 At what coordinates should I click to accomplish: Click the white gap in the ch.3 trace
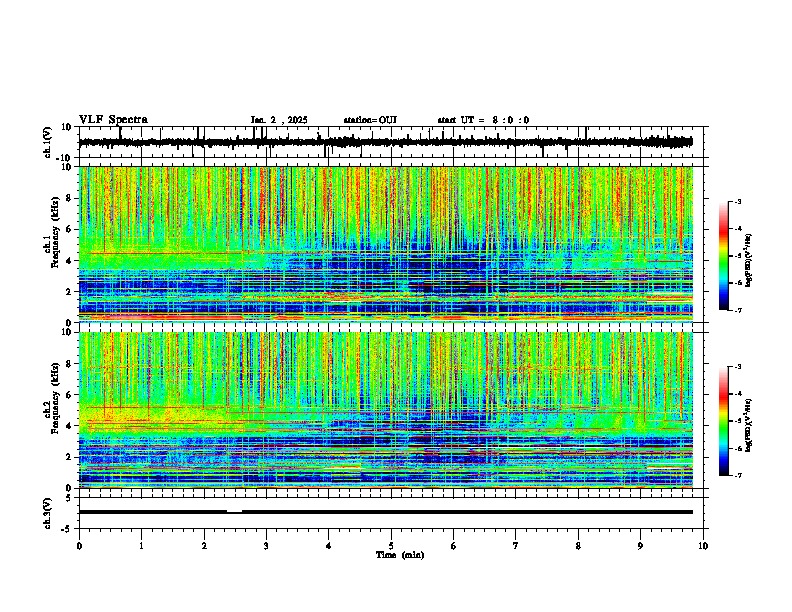pyautogui.click(x=234, y=512)
